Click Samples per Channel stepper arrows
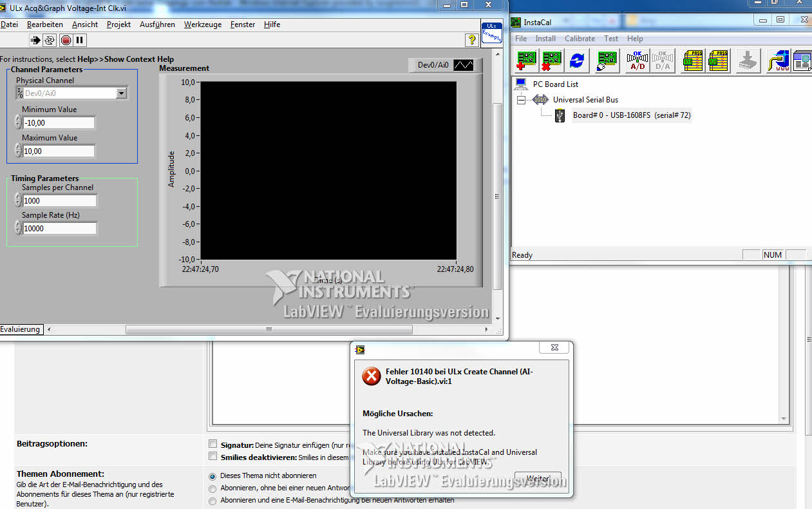812x509 pixels. (18, 200)
